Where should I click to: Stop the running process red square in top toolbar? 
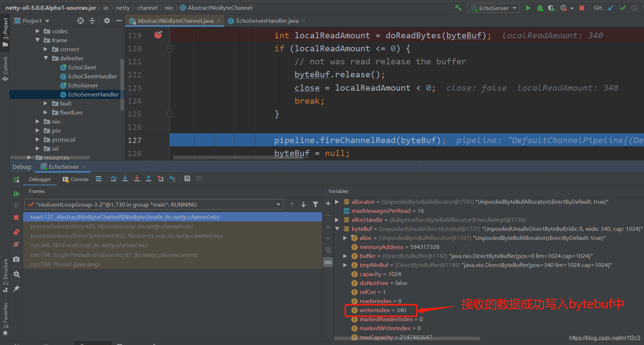582,8
